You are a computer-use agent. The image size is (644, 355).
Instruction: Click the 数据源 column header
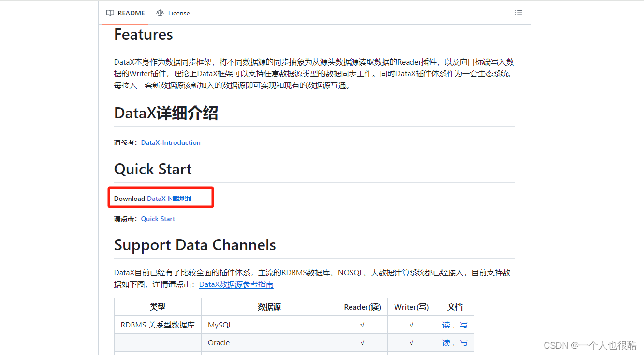269,307
